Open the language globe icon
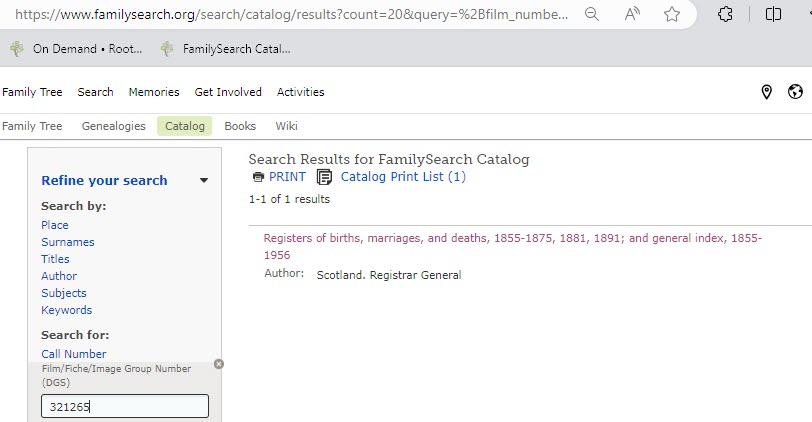 click(795, 92)
